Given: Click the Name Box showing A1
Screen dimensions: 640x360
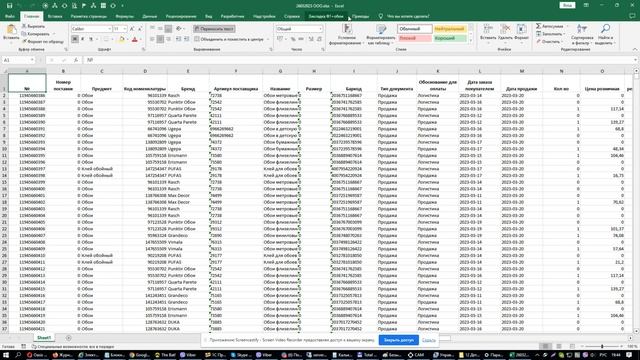Looking at the screenshot, I should pos(18,60).
